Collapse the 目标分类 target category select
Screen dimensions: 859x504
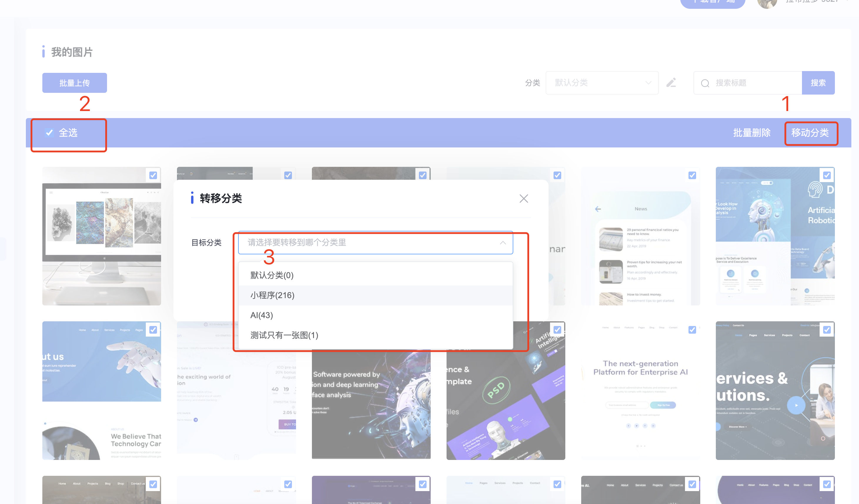point(375,243)
